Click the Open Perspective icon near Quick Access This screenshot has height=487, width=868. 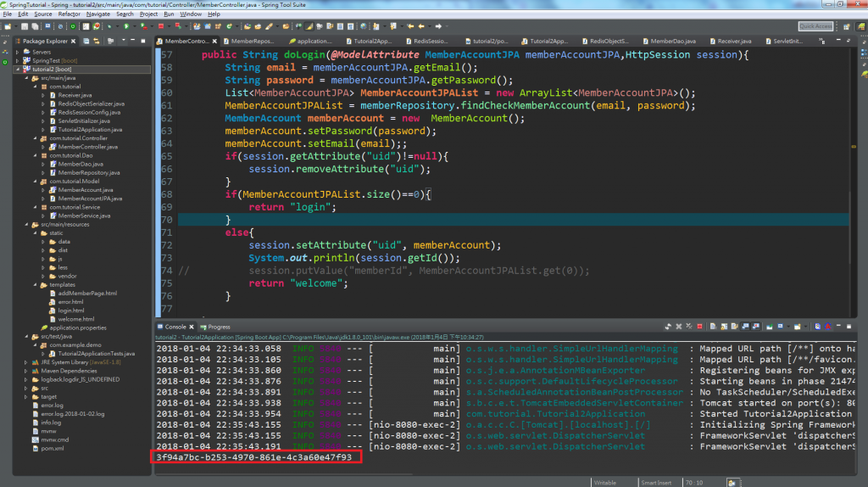[x=847, y=26]
